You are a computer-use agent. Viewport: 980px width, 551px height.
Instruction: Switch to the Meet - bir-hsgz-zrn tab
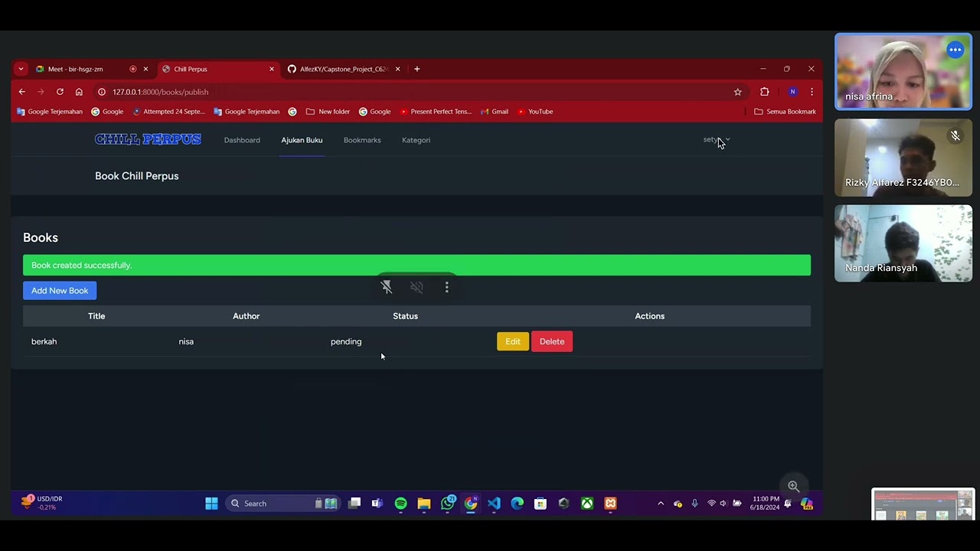coord(84,69)
